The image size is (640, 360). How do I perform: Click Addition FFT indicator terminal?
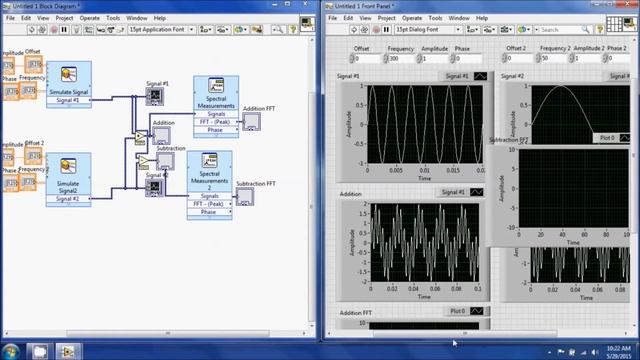(251, 121)
